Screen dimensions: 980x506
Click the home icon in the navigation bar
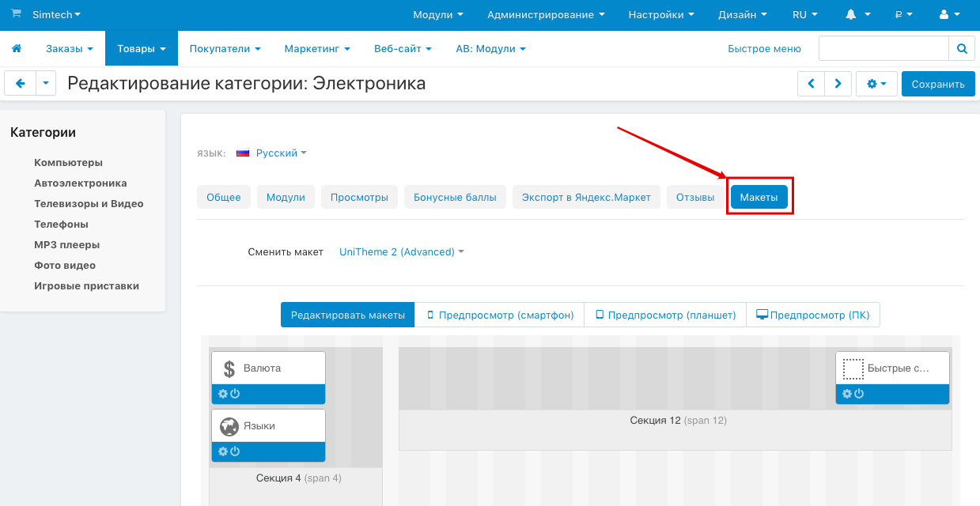(16, 48)
